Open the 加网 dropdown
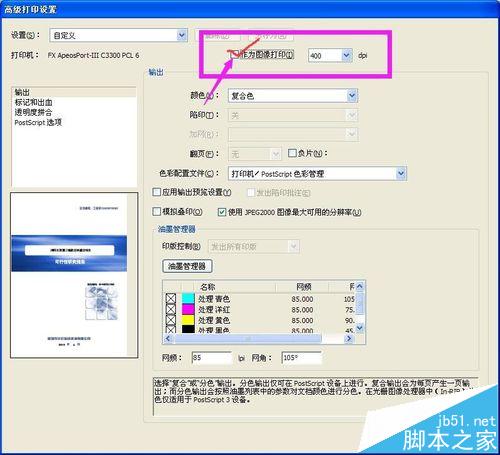Image resolution: width=500 pixels, height=455 pixels. tap(293, 134)
